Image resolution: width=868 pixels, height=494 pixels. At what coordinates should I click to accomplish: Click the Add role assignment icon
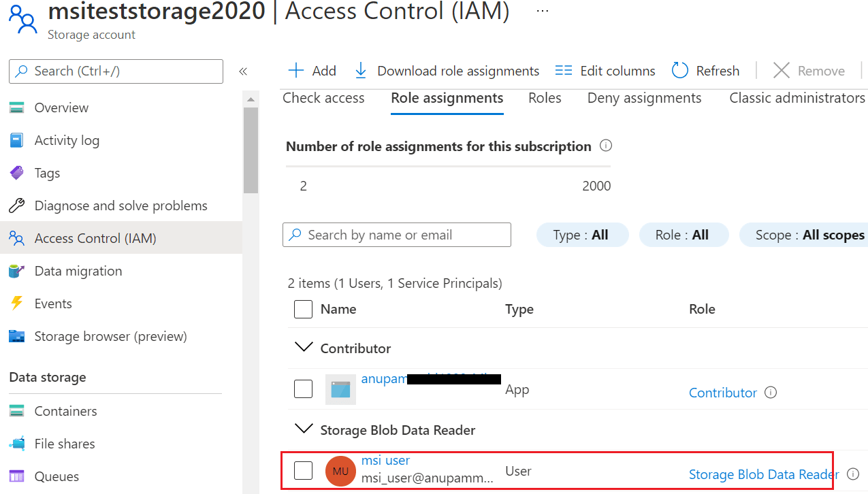(296, 70)
